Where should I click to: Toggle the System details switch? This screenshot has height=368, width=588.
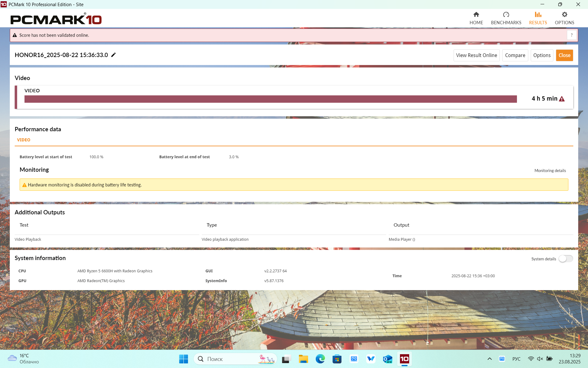pos(565,259)
